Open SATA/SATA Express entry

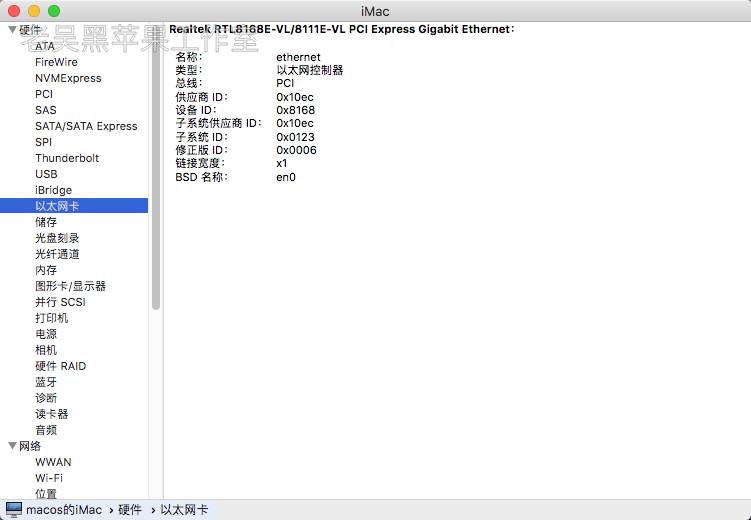click(86, 126)
